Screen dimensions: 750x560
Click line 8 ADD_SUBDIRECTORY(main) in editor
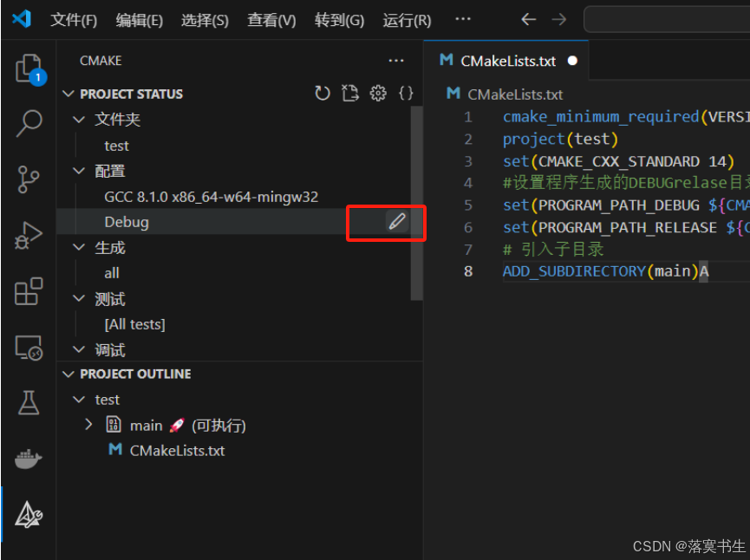pyautogui.click(x=605, y=271)
